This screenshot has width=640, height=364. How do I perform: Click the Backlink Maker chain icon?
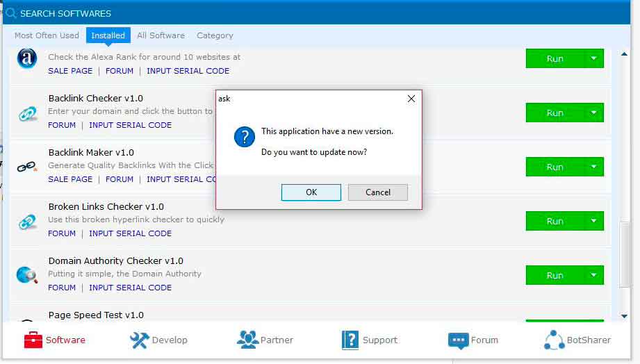coord(26,167)
